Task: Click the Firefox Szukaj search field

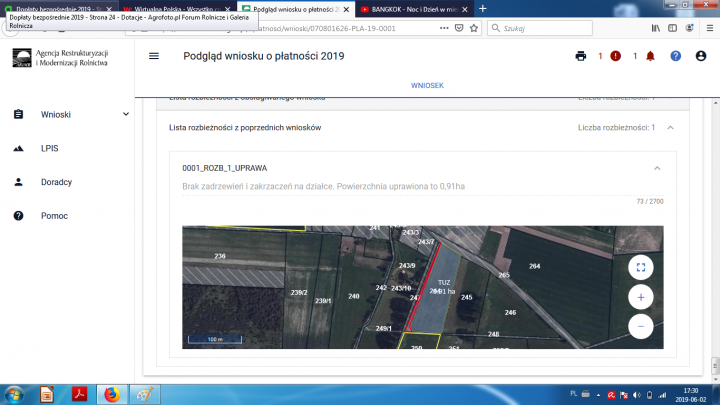Action: coord(540,28)
